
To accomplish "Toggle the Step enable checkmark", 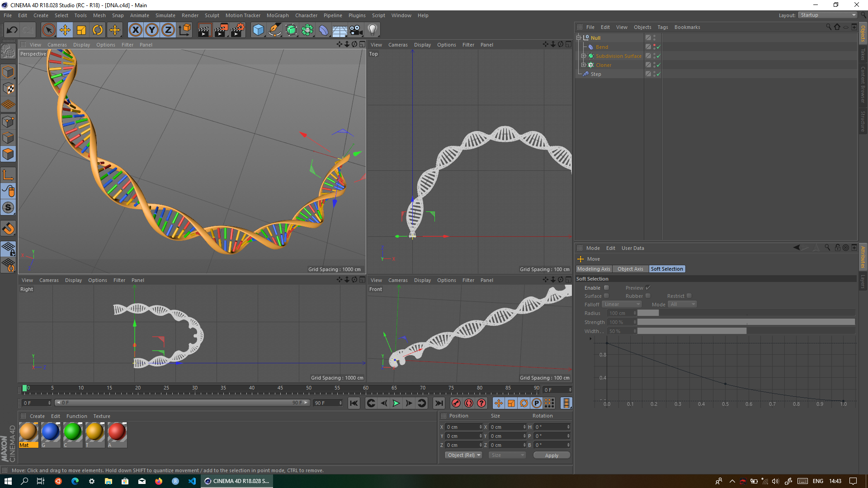I will (x=659, y=74).
